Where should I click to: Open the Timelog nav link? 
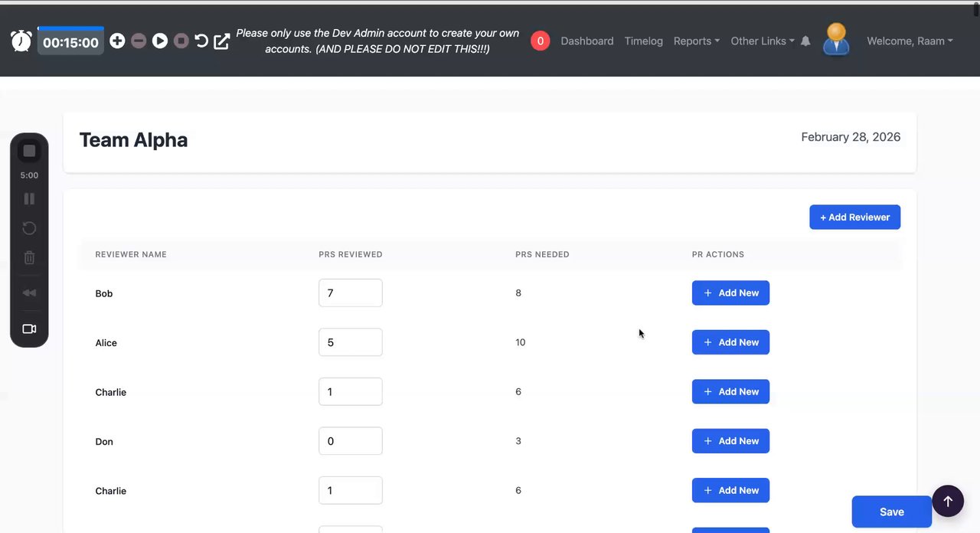tap(643, 41)
